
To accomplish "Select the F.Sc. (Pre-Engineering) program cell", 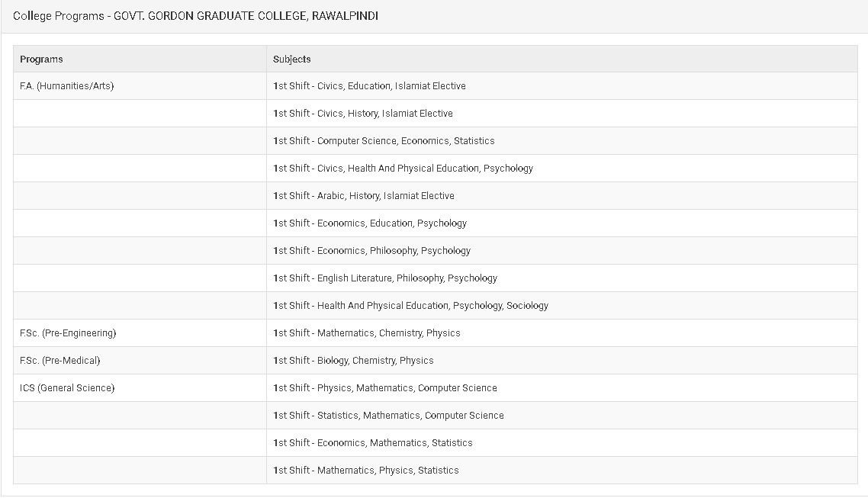I will [x=68, y=333].
